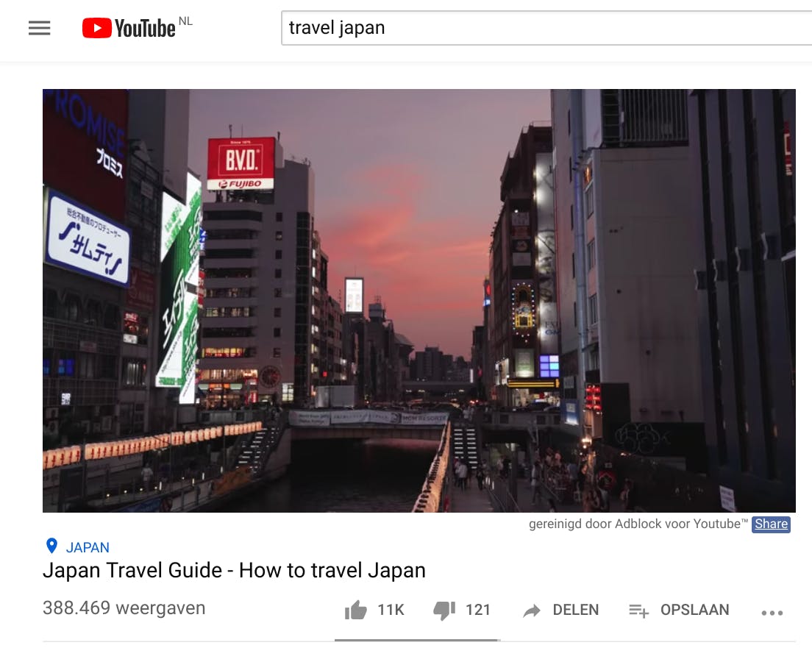The width and height of the screenshot is (812, 648).
Task: Click the OPSLAAN save label
Action: [x=694, y=610]
